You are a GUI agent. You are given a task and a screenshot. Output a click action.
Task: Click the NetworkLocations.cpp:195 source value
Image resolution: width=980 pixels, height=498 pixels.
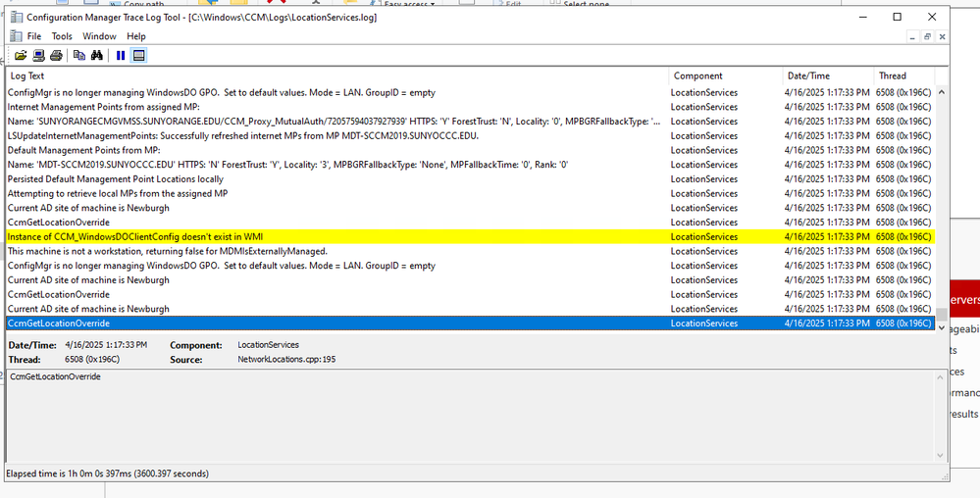286,359
